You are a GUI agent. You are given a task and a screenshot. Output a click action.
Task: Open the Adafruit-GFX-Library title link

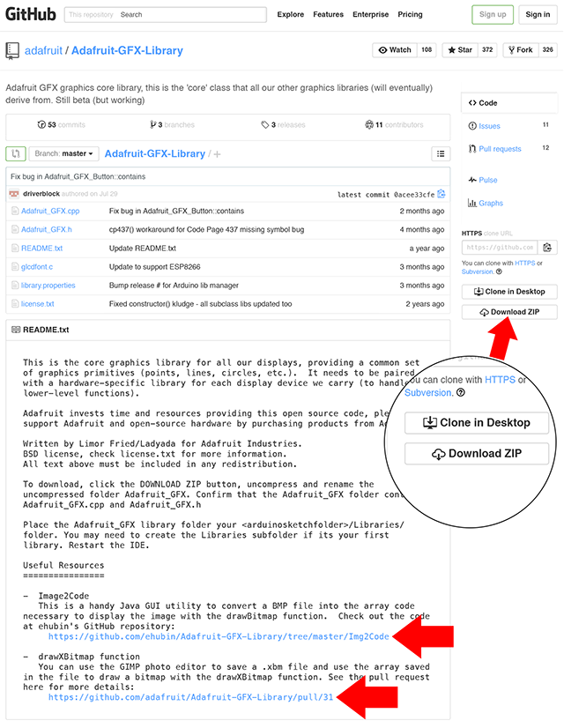tap(127, 50)
